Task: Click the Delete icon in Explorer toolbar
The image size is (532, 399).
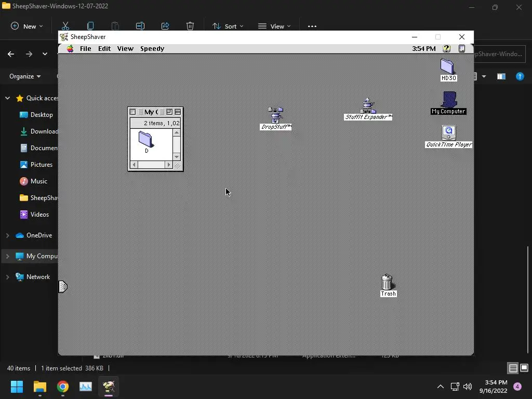Action: pos(190,26)
